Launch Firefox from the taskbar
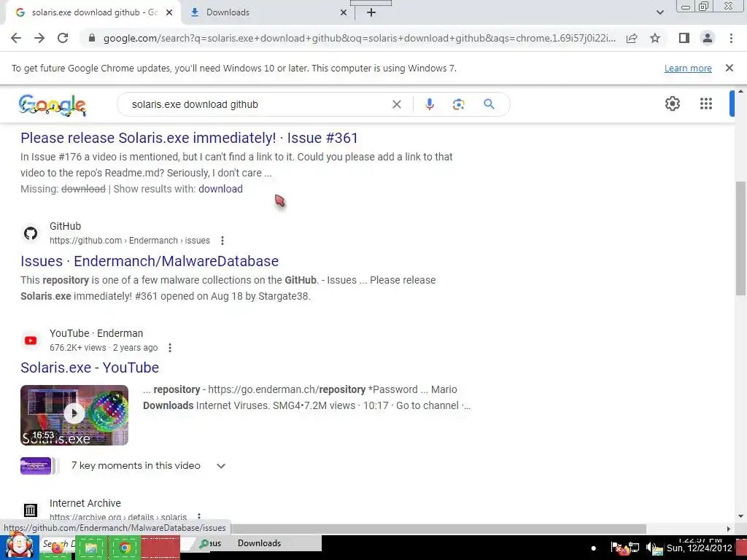Image resolution: width=747 pixels, height=560 pixels. tap(57, 548)
